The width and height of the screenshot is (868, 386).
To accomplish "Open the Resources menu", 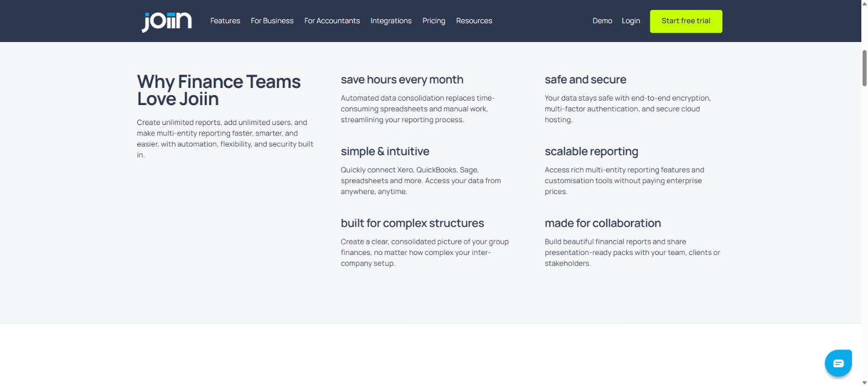I will click(x=474, y=21).
